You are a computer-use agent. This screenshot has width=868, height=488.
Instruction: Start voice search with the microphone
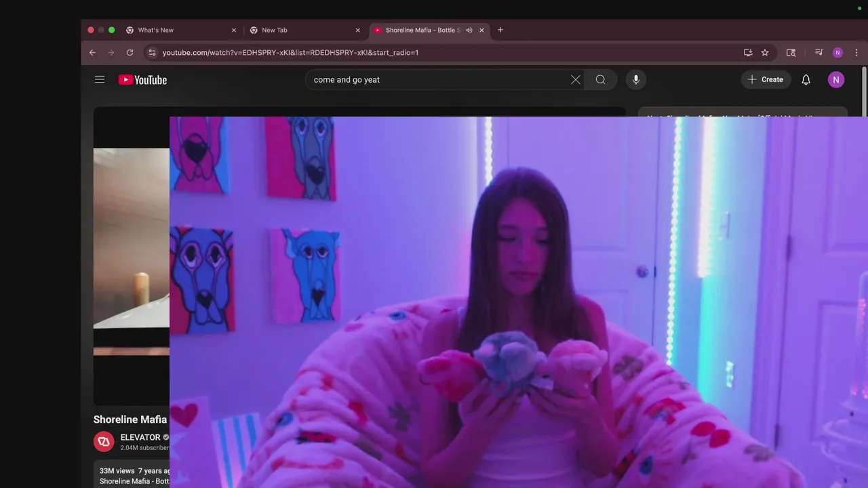point(635,79)
